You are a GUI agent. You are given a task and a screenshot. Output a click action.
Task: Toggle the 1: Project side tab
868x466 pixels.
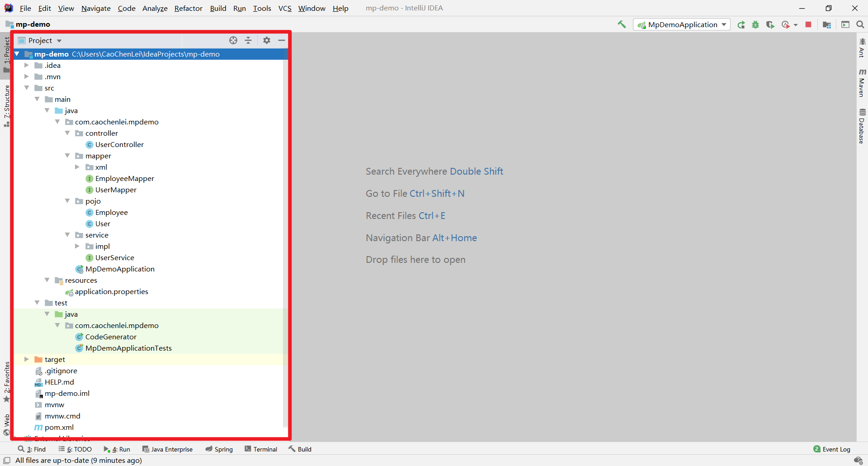6,54
